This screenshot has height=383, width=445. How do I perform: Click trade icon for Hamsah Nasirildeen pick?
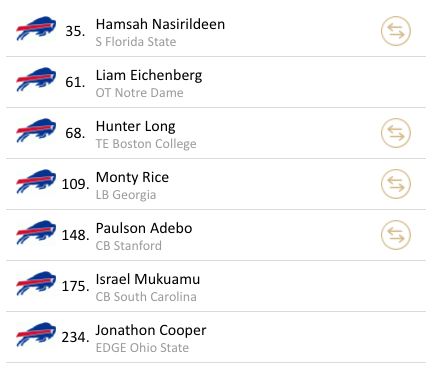[396, 31]
